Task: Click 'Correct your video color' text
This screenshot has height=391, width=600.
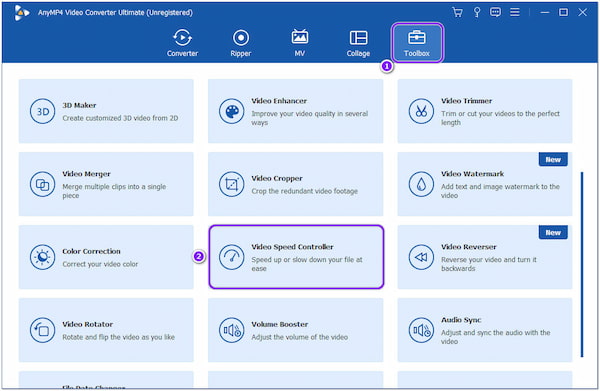Action: point(100,264)
